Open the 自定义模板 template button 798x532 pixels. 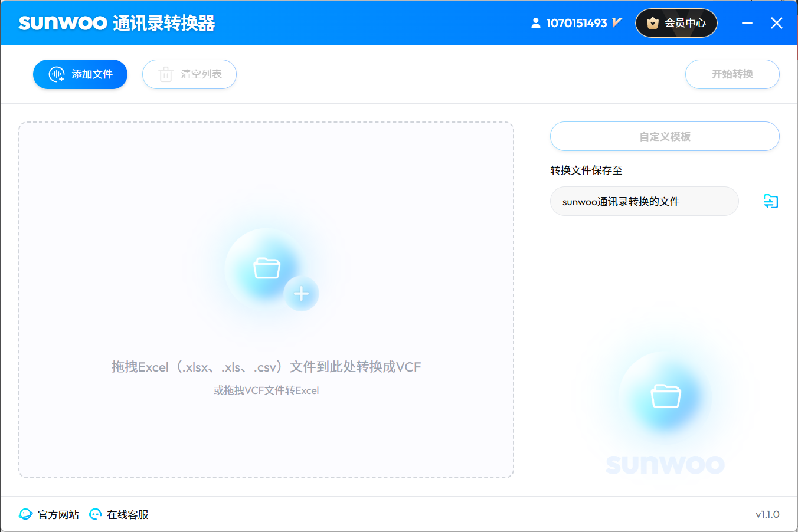[x=665, y=136]
